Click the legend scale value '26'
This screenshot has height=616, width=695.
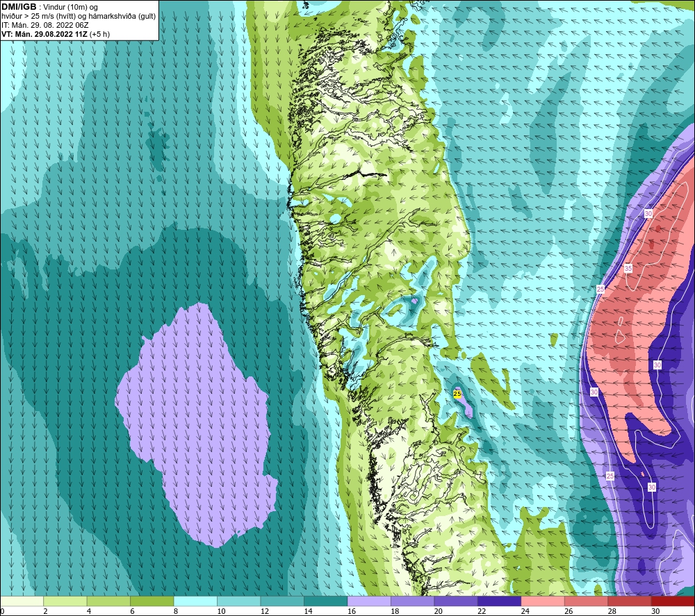pyautogui.click(x=569, y=611)
